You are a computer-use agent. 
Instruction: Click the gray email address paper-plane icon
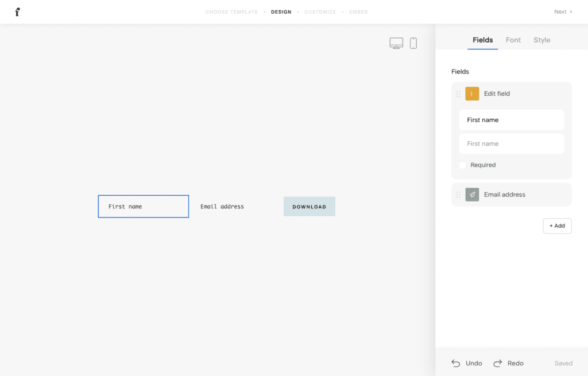point(472,195)
